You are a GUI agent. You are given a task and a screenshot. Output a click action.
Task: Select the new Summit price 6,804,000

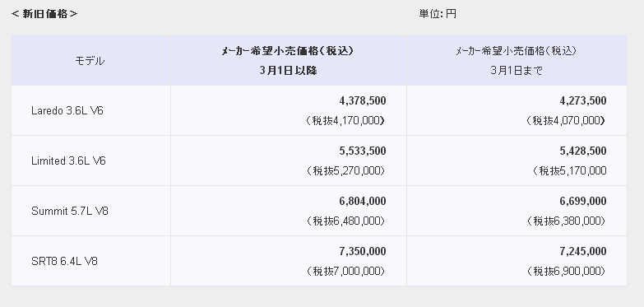(363, 201)
